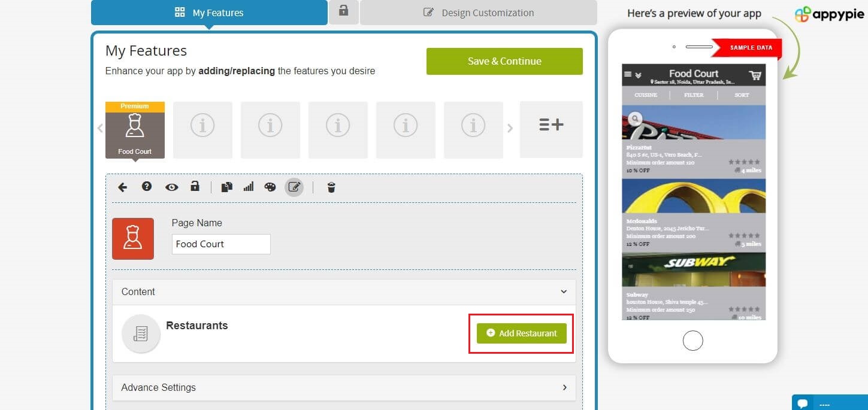The image size is (868, 410).
Task: Delete page with trash bin icon
Action: (x=331, y=187)
